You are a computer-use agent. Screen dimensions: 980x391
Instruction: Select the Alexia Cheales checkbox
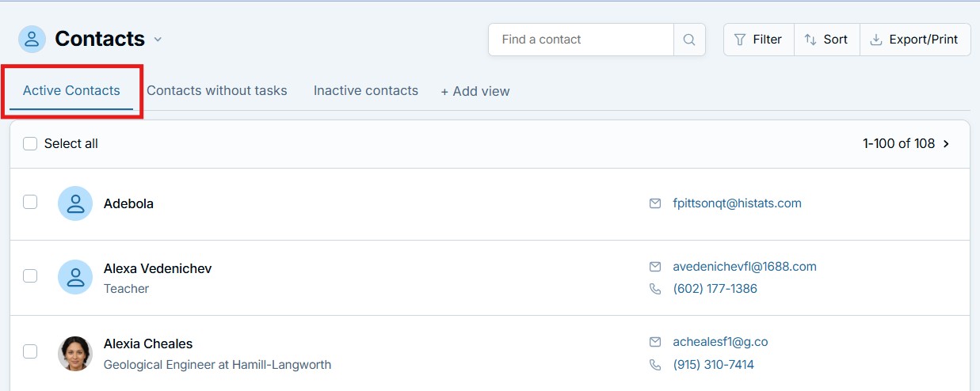(x=30, y=351)
